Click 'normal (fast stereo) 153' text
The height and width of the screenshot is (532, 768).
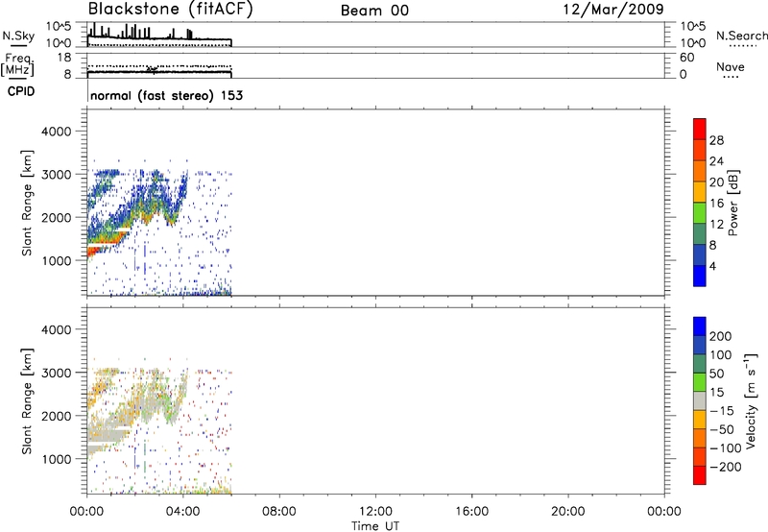[x=166, y=95]
